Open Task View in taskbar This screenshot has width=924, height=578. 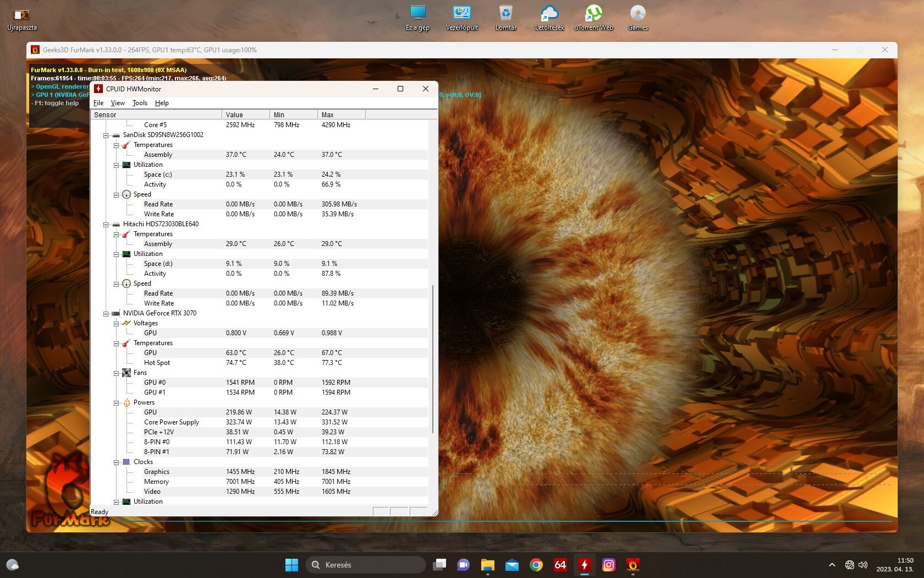point(439,565)
